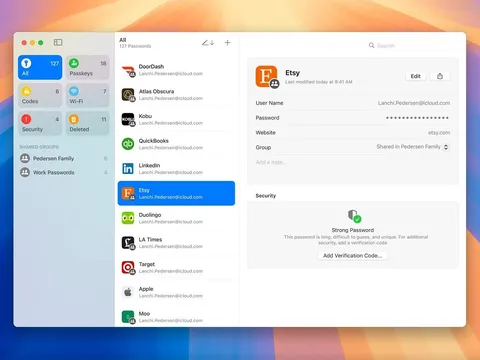This screenshot has height=360, width=480.
Task: Toggle the sidebar with the toolbar icon
Action: click(x=58, y=42)
